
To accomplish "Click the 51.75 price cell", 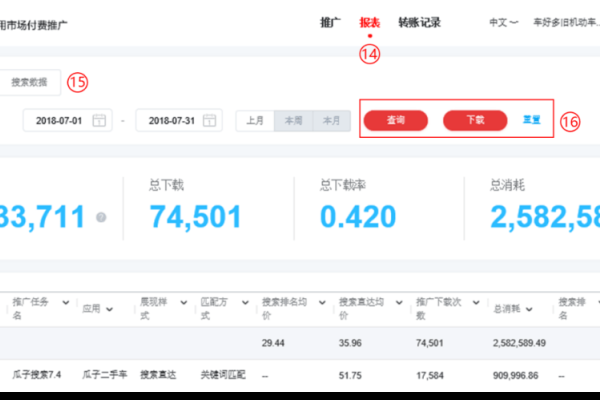I will [350, 376].
